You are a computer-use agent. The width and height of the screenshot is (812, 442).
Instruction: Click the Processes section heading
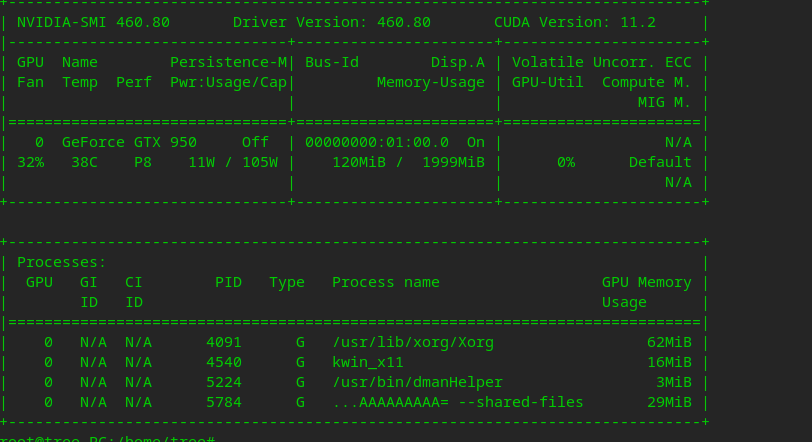pyautogui.click(x=62, y=262)
